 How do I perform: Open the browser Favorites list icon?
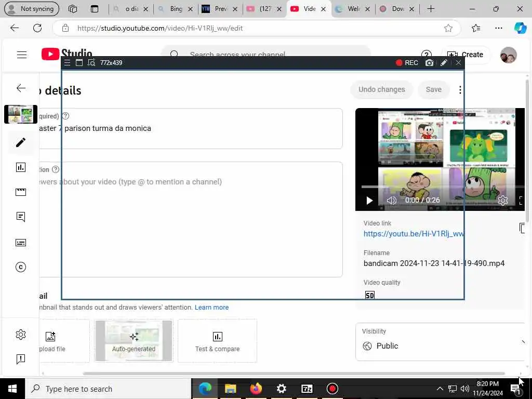pos(476,28)
